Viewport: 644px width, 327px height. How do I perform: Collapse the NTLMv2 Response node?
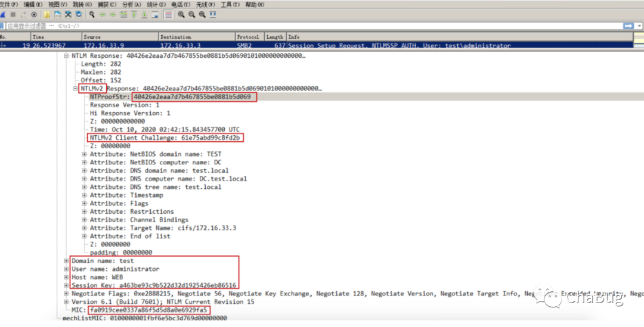click(x=75, y=89)
